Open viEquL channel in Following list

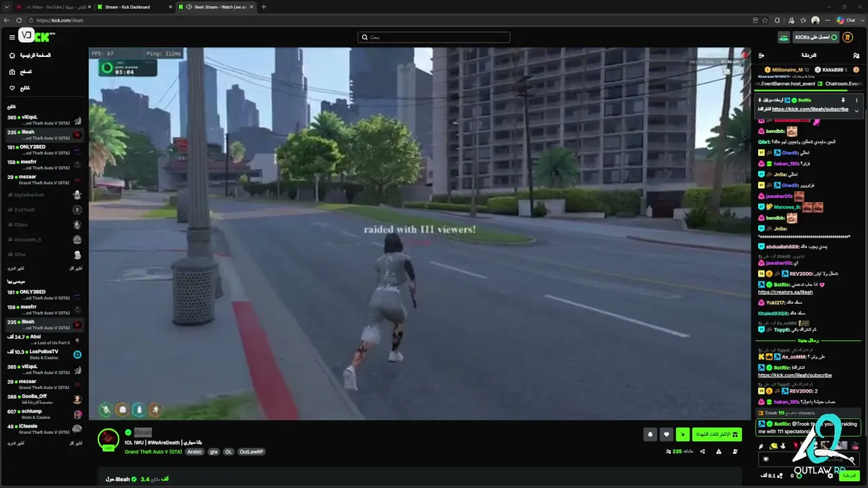[44, 120]
